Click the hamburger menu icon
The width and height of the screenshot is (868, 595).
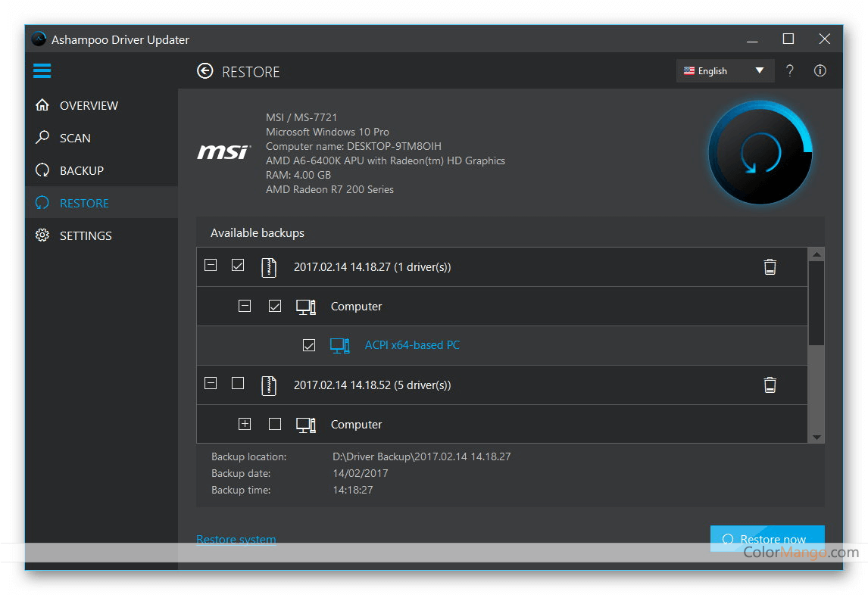[x=42, y=71]
